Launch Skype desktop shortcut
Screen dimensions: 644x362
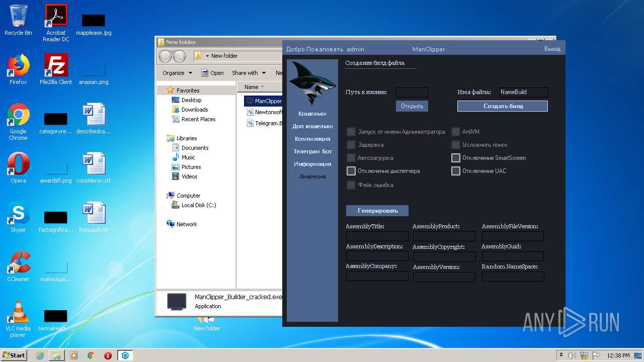click(18, 217)
